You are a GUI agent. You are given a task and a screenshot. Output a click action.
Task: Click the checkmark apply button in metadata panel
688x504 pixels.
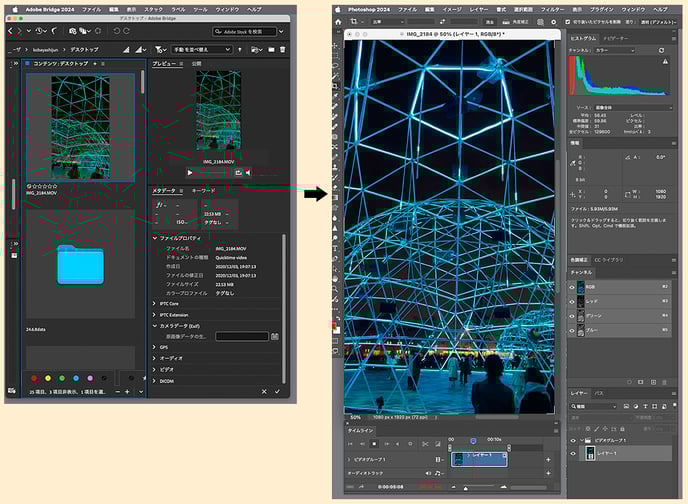[277, 391]
